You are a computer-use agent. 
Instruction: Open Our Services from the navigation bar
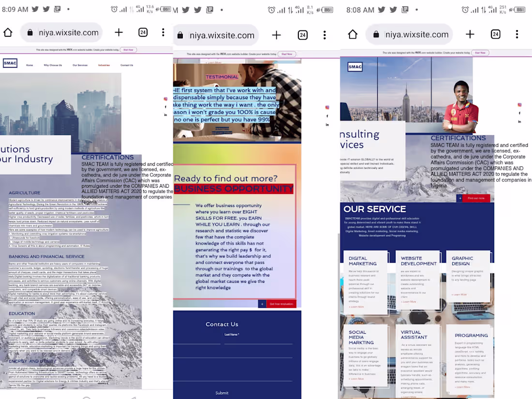click(80, 65)
